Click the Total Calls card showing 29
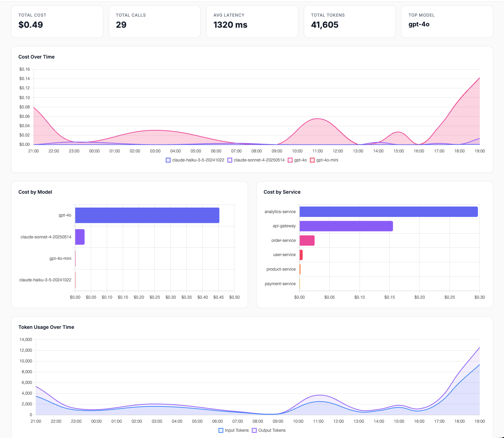504x438 pixels. click(154, 21)
